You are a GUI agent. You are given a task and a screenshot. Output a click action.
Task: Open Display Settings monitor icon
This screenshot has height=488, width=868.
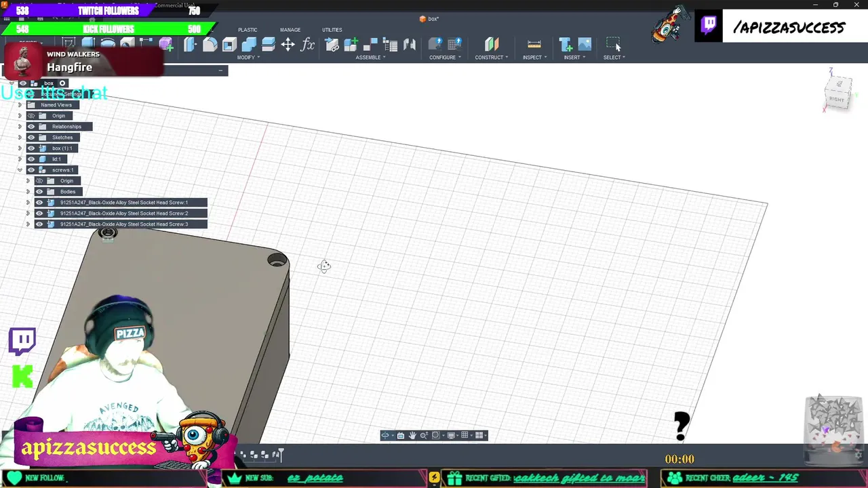[x=452, y=435]
